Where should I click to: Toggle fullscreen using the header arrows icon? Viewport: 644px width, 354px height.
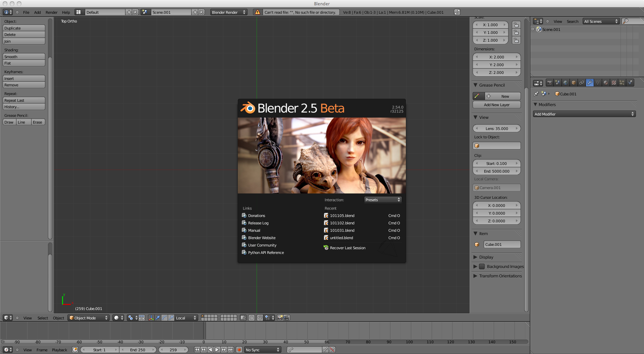pyautogui.click(x=457, y=12)
